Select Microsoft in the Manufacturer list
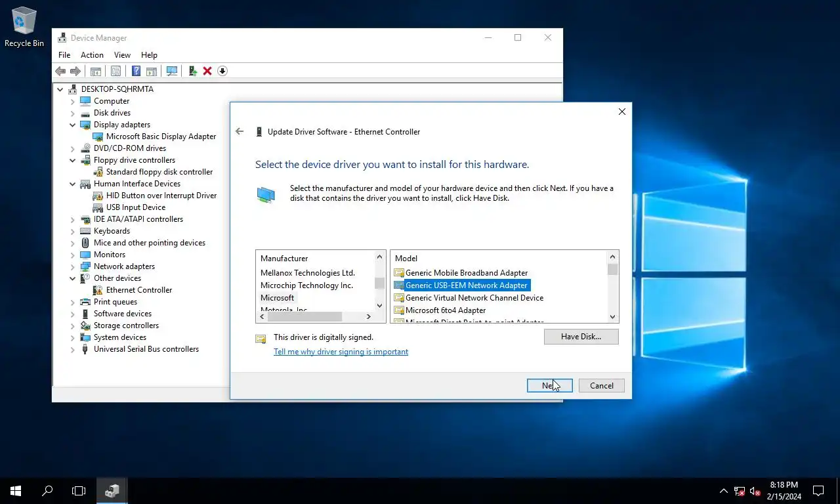The width and height of the screenshot is (840, 504). tap(278, 298)
